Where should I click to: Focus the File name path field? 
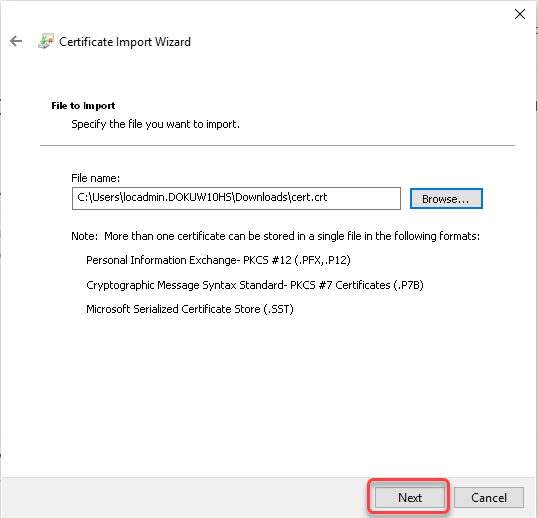(236, 198)
